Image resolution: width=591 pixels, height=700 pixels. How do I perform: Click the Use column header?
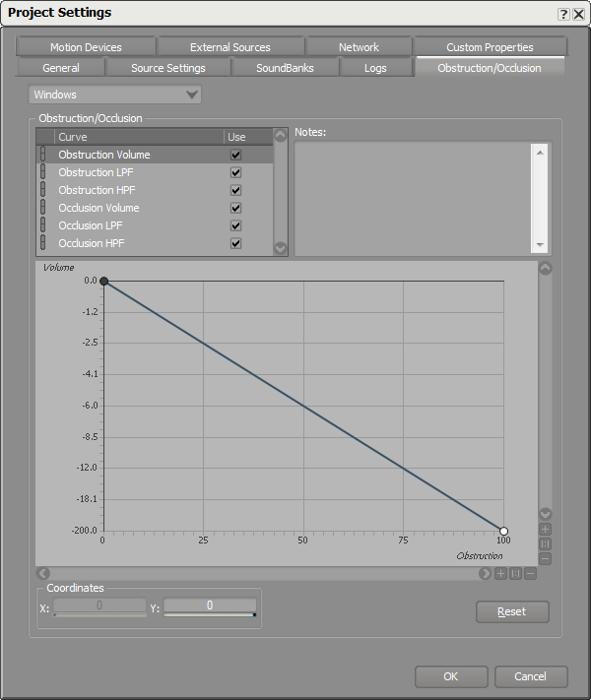[x=248, y=137]
